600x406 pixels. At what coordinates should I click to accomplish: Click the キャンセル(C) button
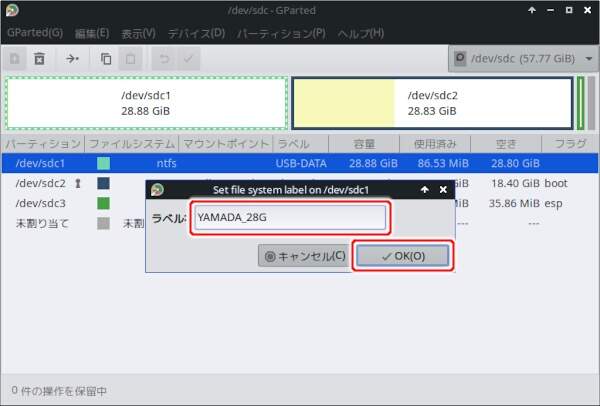(305, 256)
